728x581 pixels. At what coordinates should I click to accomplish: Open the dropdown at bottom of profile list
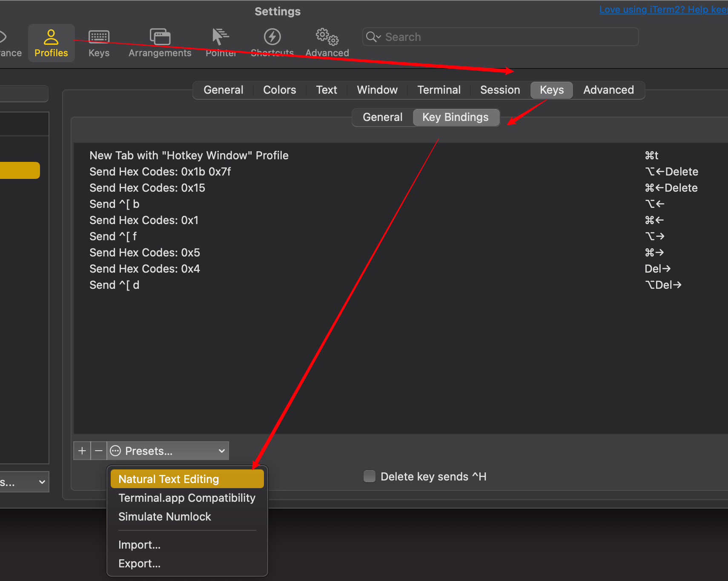[24, 482]
